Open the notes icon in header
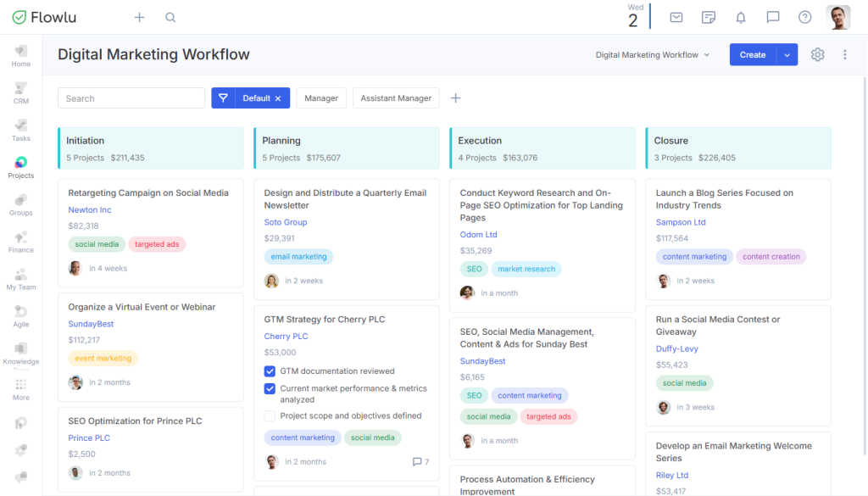The image size is (868, 496). coord(709,17)
